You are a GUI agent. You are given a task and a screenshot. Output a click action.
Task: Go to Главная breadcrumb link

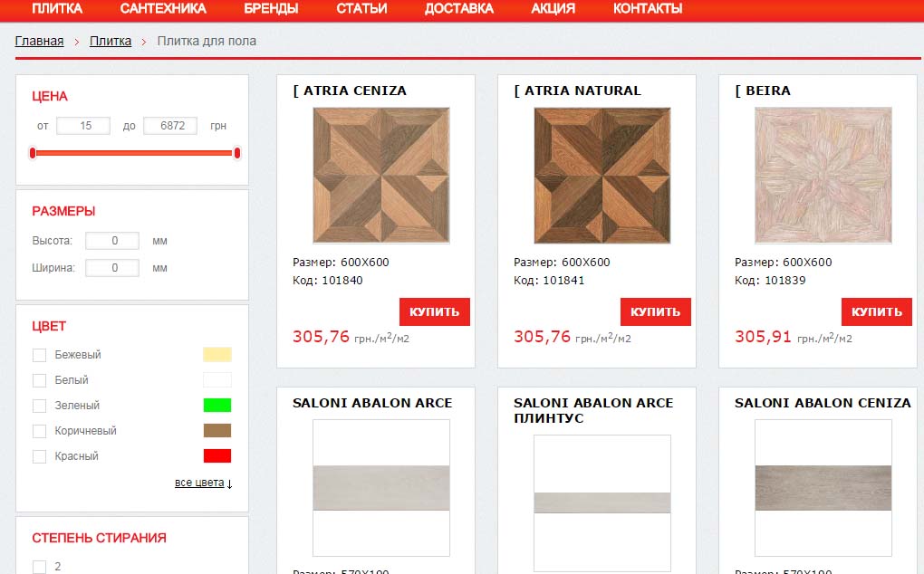(39, 42)
